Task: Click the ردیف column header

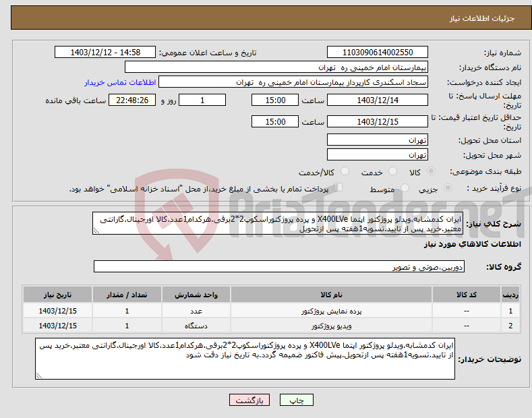Action: coord(510,295)
